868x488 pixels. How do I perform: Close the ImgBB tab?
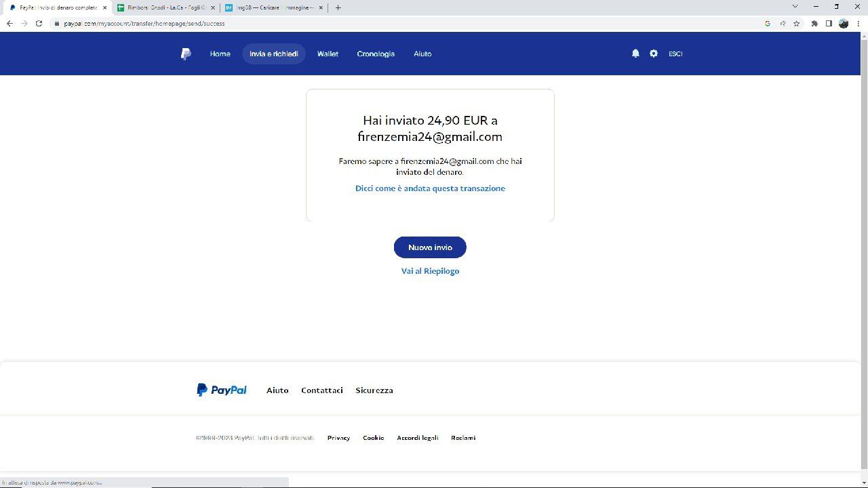pos(321,7)
